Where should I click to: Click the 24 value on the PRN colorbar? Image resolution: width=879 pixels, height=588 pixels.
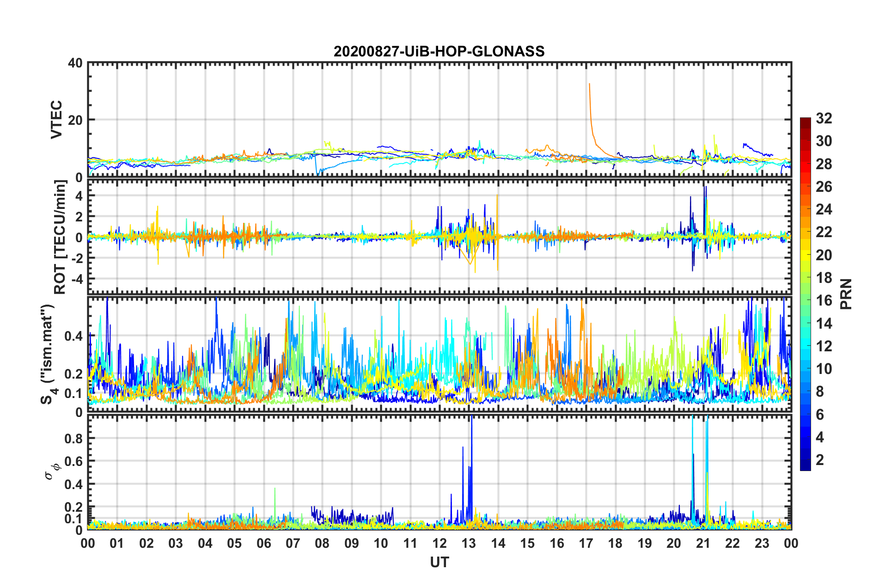point(824,209)
